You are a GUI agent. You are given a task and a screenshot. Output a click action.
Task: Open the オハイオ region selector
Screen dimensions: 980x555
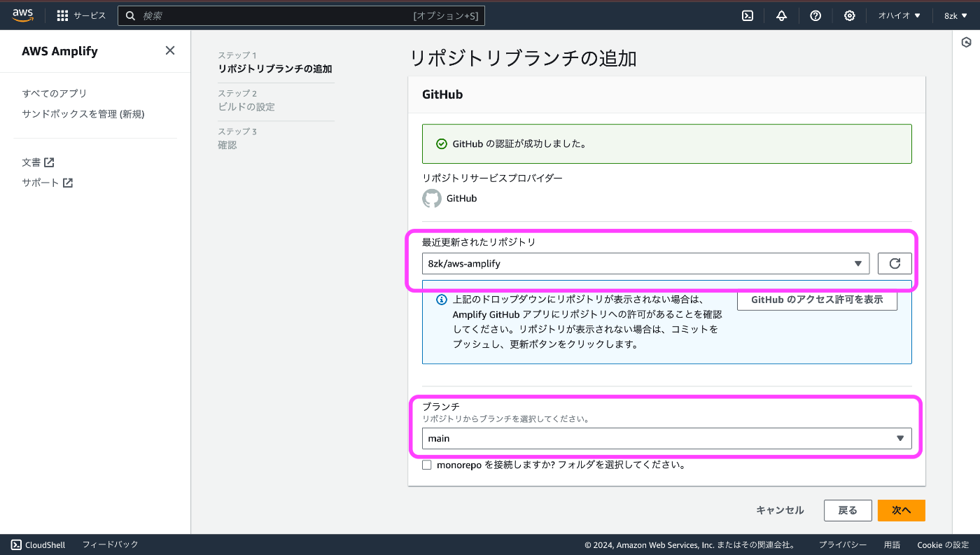(x=899, y=15)
